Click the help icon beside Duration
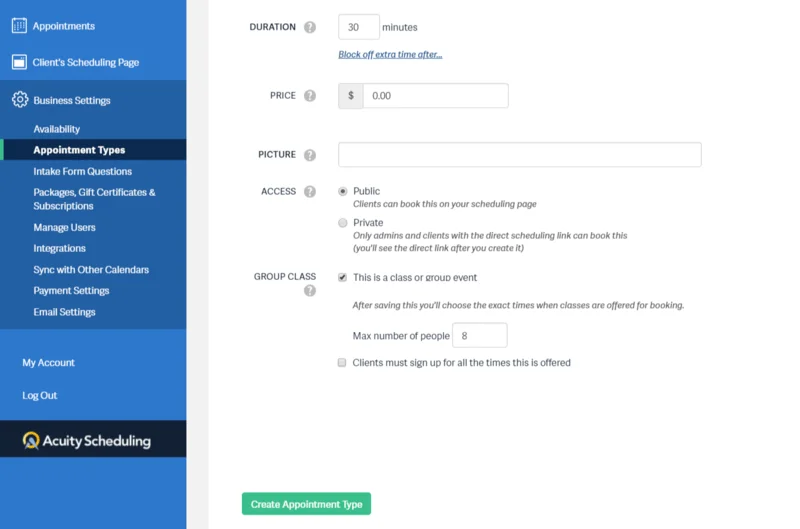Image resolution: width=800 pixels, height=529 pixels. [x=310, y=28]
